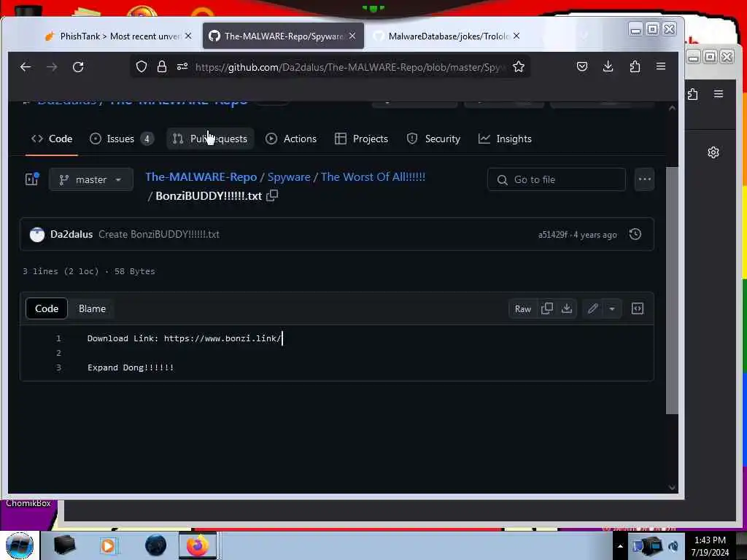Image resolution: width=747 pixels, height=560 pixels.
Task: Select the Code view toggle
Action: pyautogui.click(x=47, y=308)
